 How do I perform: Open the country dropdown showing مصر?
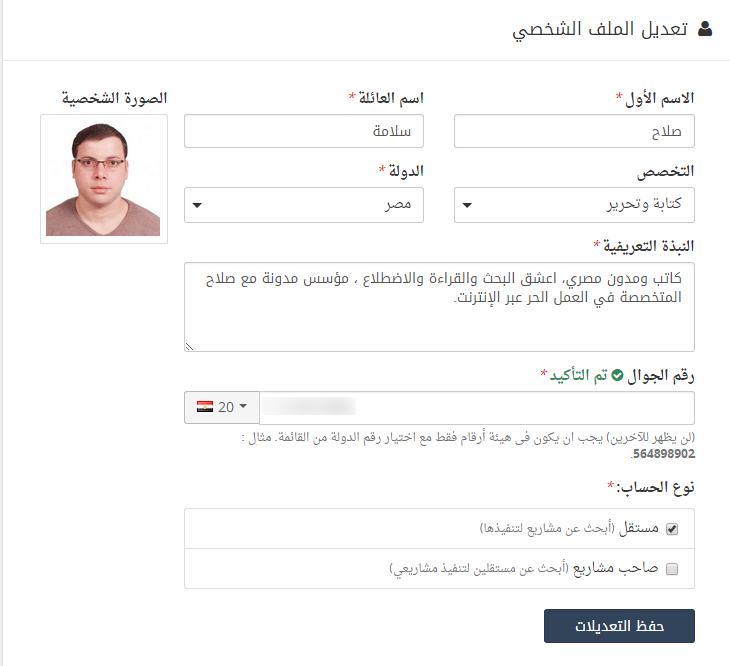point(304,205)
